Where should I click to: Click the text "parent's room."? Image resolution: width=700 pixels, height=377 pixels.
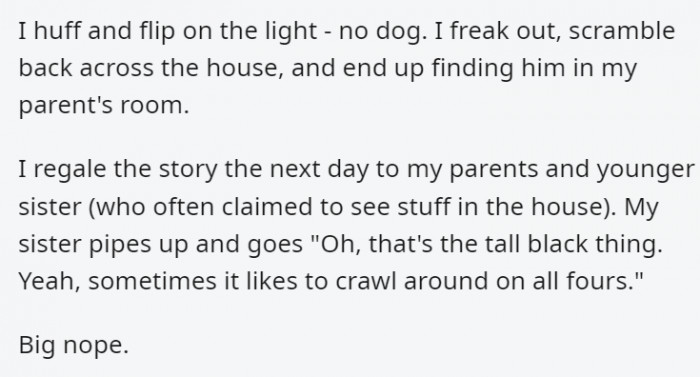(104, 106)
